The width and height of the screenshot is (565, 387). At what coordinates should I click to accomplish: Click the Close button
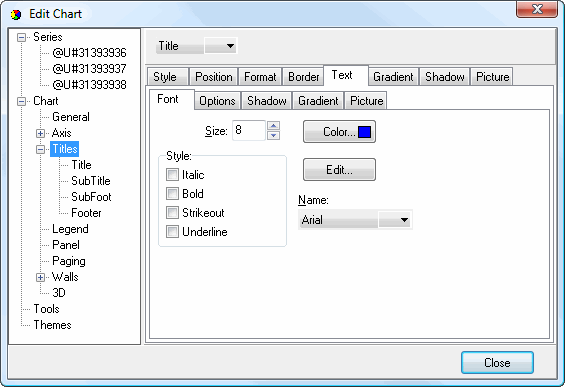pos(497,362)
